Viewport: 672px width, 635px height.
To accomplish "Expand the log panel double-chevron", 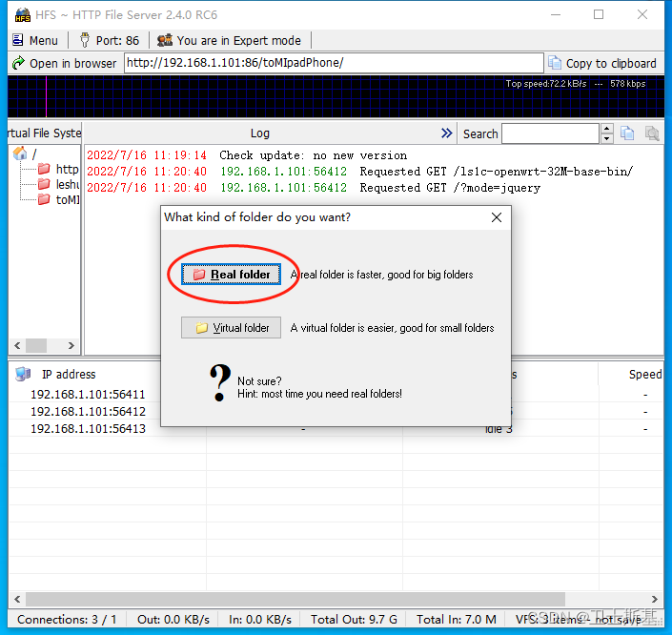I will point(447,133).
